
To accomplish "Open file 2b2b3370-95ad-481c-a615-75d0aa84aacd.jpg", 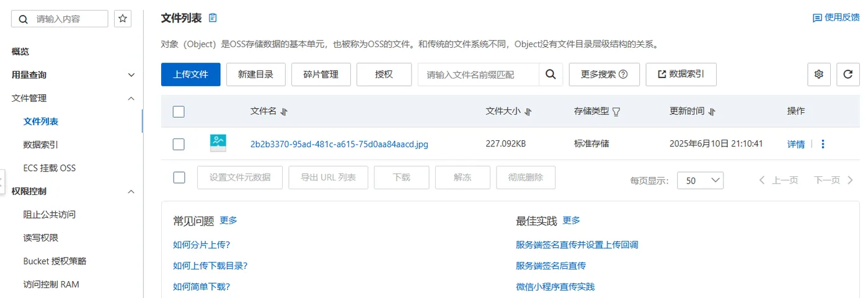I will point(339,144).
